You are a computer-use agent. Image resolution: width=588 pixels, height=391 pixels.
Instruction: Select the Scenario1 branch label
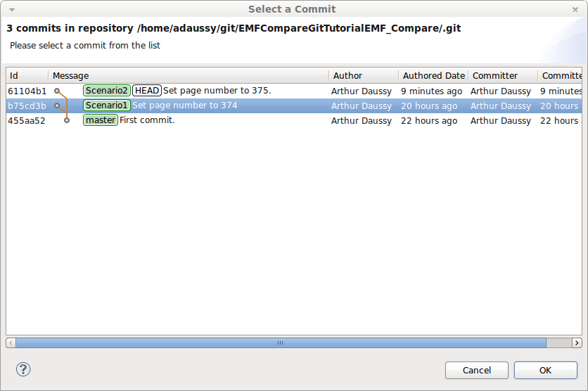pos(107,105)
